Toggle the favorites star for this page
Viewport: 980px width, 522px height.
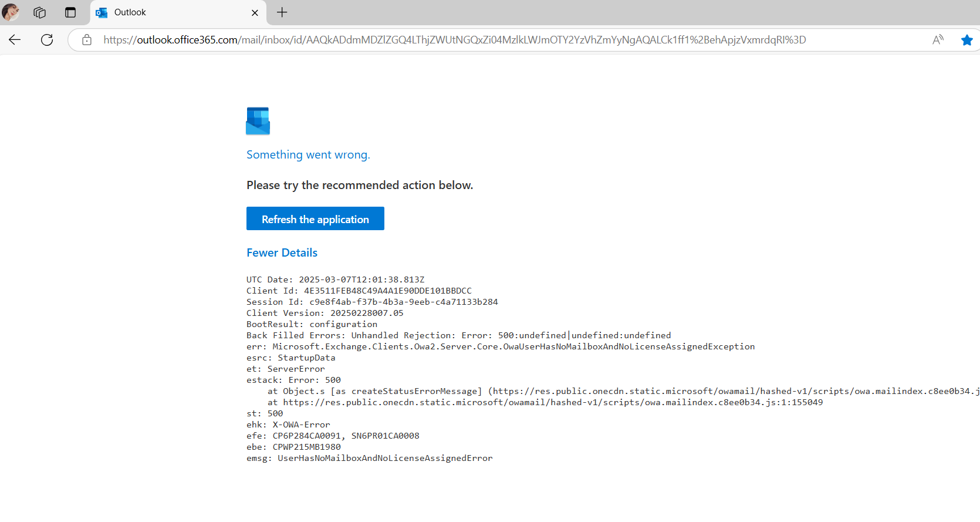pos(967,40)
